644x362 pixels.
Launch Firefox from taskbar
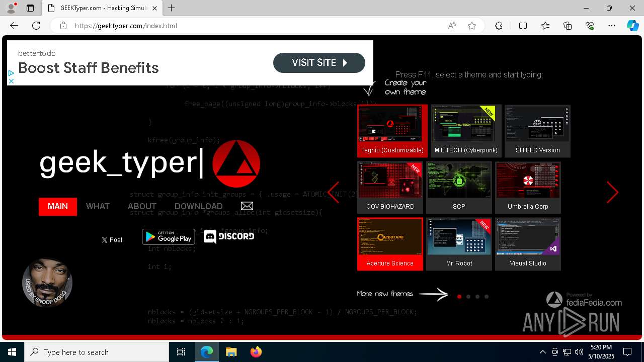(x=256, y=352)
